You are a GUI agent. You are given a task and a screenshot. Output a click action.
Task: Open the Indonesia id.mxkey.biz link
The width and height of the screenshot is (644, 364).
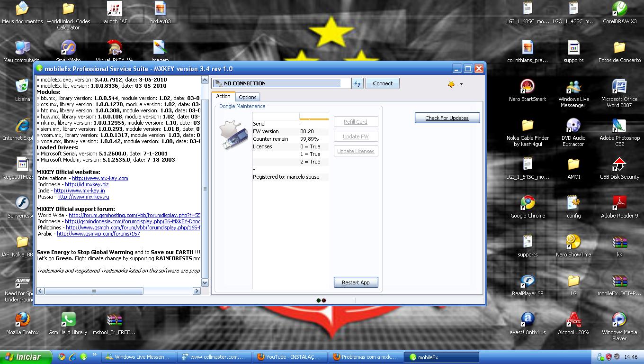click(87, 184)
